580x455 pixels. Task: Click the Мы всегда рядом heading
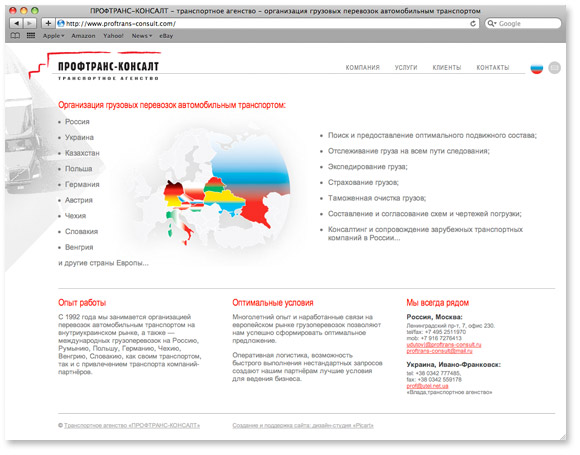tap(438, 303)
